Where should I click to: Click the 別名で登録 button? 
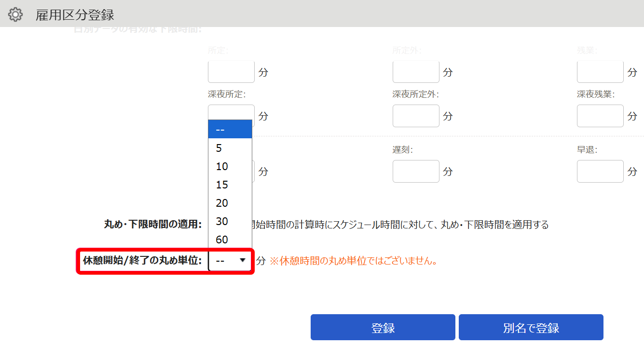click(x=531, y=328)
